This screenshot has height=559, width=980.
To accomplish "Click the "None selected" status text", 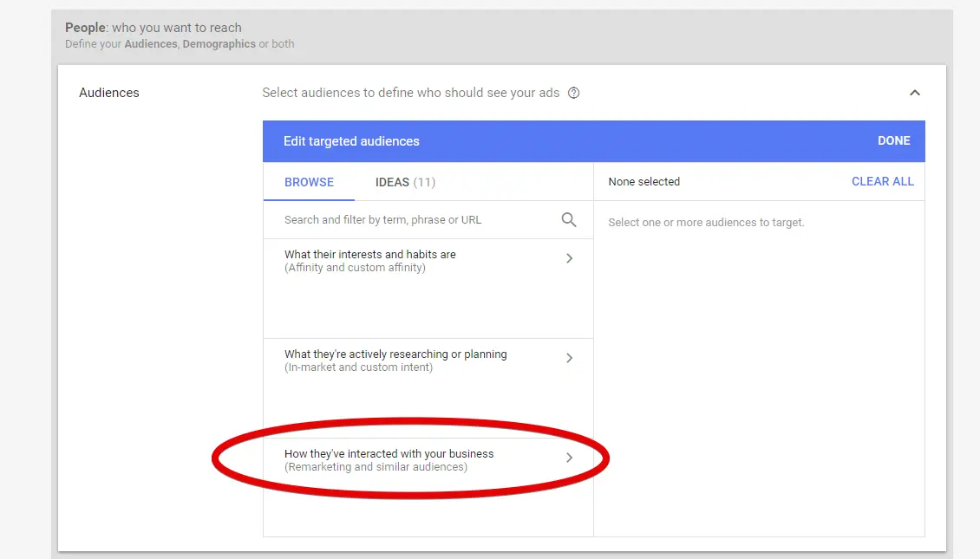I will click(644, 182).
